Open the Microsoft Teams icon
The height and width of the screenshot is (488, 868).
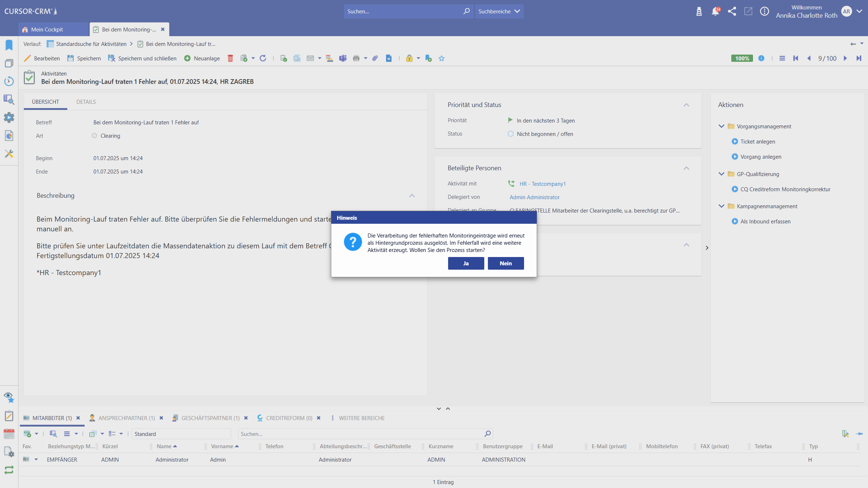(343, 58)
